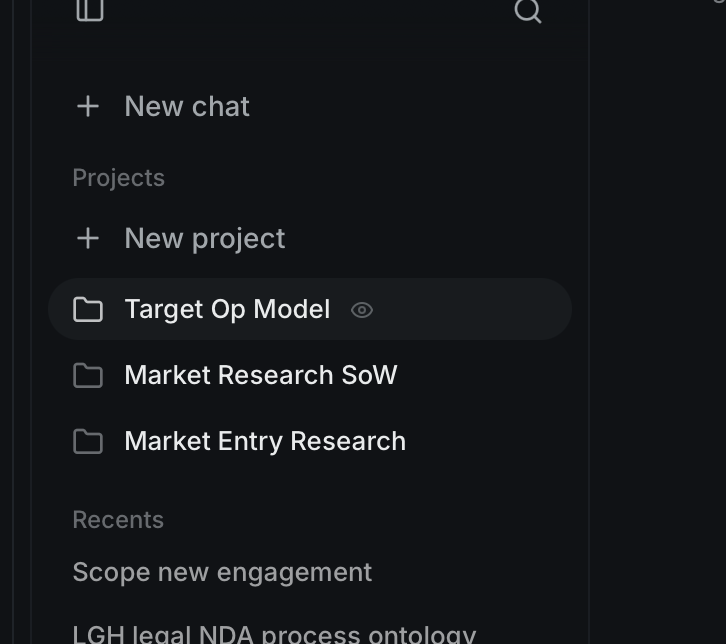Screen dimensions: 726x644
Task: Create a project via New project label
Action: pos(205,239)
